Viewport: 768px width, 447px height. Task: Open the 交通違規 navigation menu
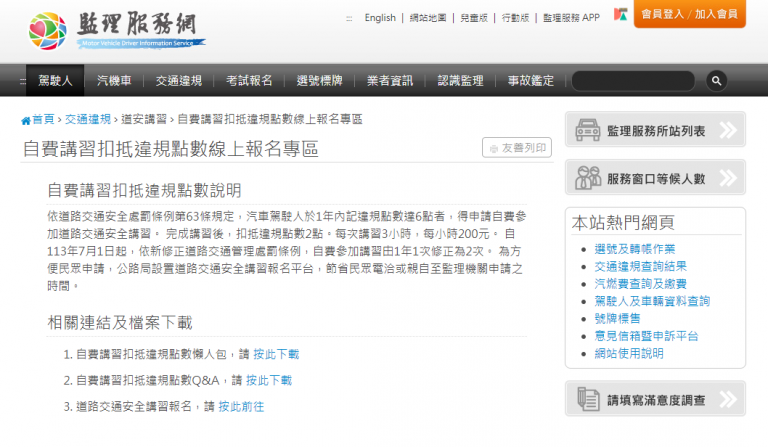tap(179, 80)
